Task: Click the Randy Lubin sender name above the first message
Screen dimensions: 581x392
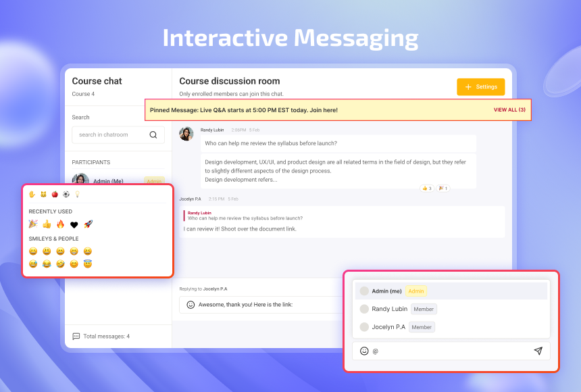Action: point(212,130)
